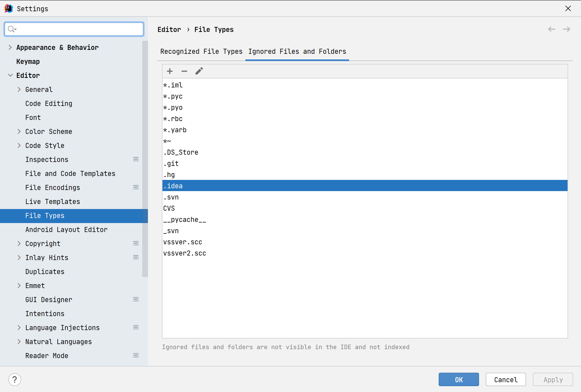
Task: Click project-level icon beside Copyright
Action: (x=136, y=243)
